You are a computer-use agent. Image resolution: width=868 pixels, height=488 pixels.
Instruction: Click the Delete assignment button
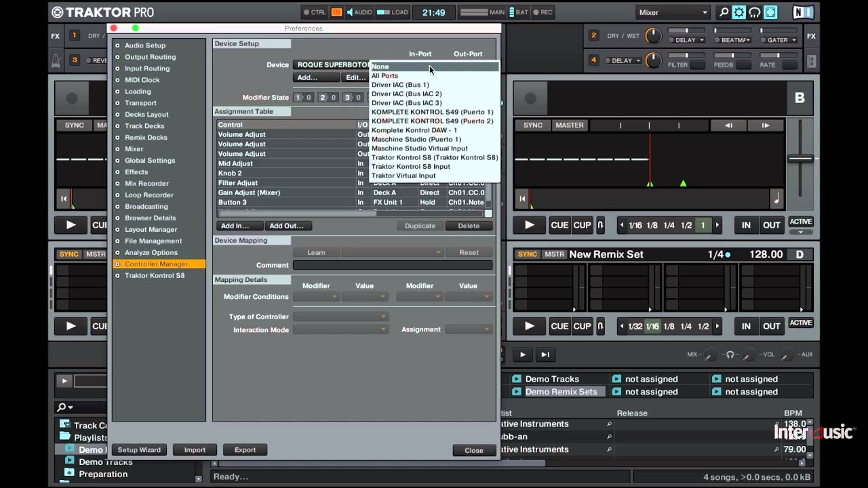coord(469,226)
